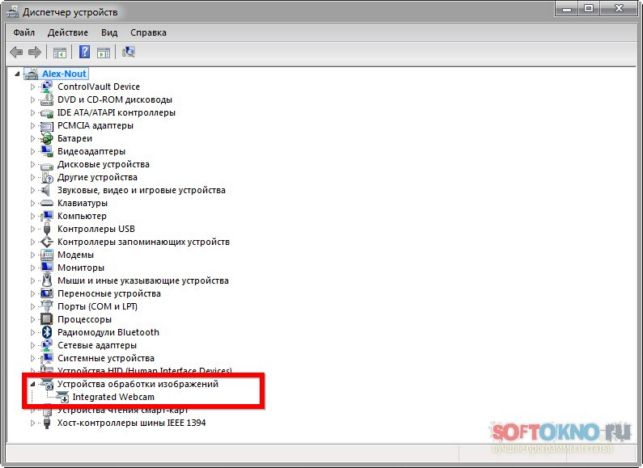Screen dimensions: 643x468
Task: Click the Контроллеры USB plug icon
Action: [x=47, y=229]
